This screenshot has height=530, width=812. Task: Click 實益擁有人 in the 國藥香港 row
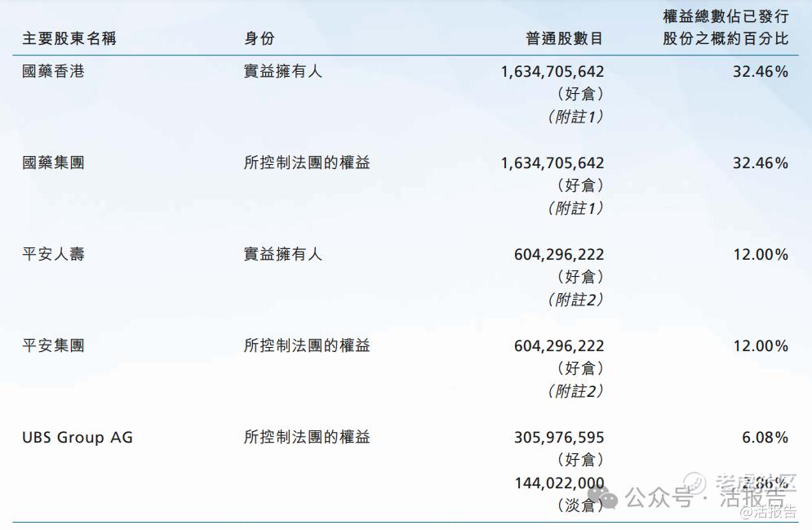282,71
